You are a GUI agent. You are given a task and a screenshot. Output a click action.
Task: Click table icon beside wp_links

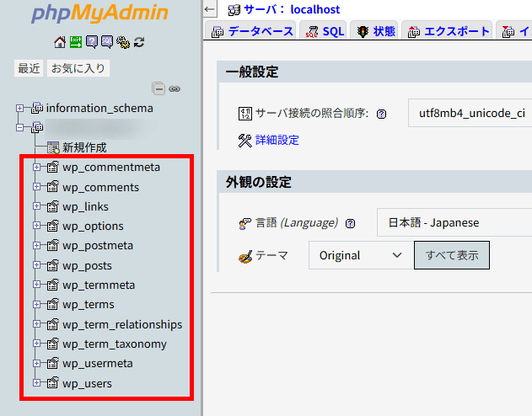(x=52, y=206)
